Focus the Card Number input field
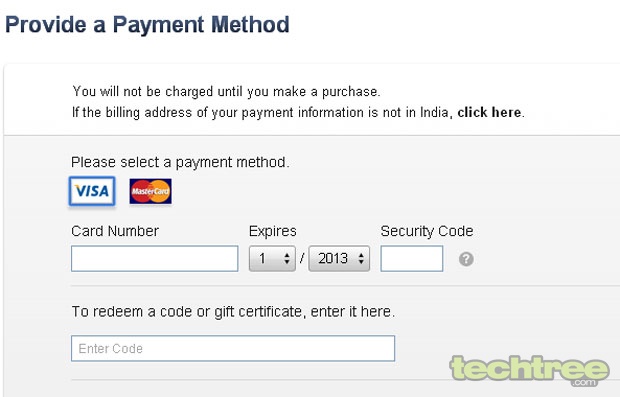This screenshot has height=397, width=620. point(155,259)
